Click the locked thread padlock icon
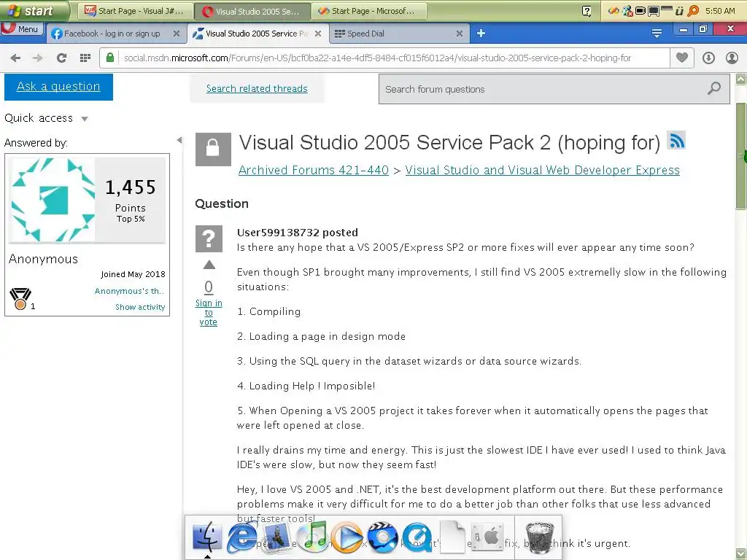 [x=213, y=149]
